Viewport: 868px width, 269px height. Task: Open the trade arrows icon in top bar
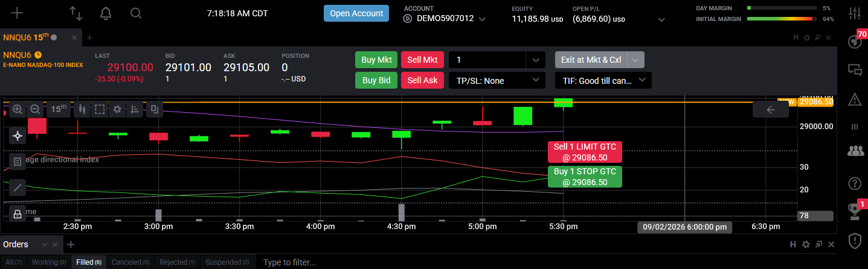76,13
